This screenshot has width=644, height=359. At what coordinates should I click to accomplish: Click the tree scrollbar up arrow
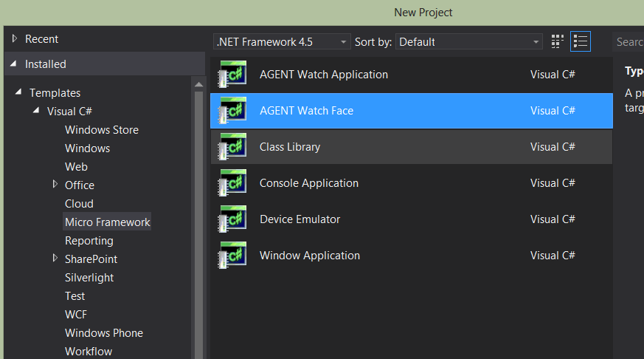tap(198, 84)
